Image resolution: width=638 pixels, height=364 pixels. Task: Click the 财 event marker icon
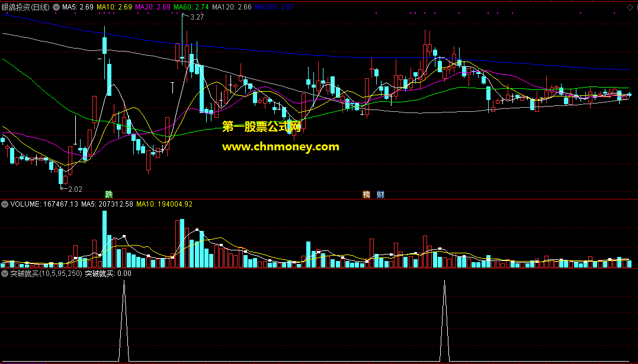(x=380, y=194)
